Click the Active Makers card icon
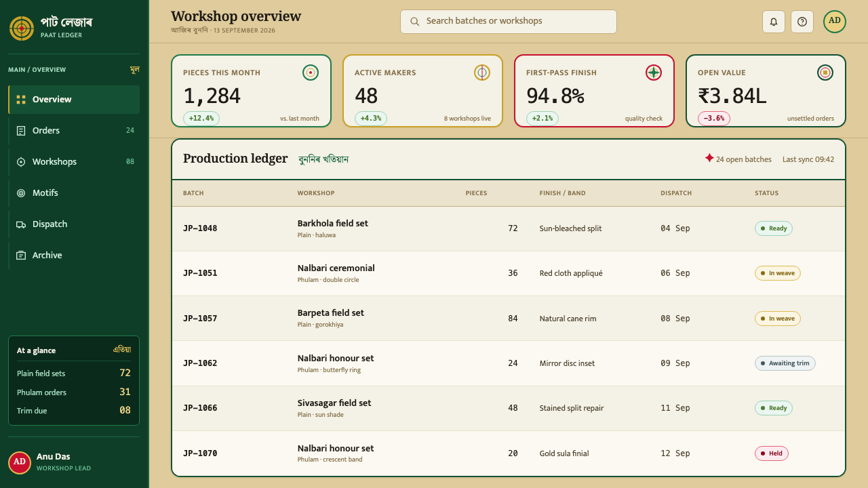This screenshot has width=868, height=488. pyautogui.click(x=482, y=73)
